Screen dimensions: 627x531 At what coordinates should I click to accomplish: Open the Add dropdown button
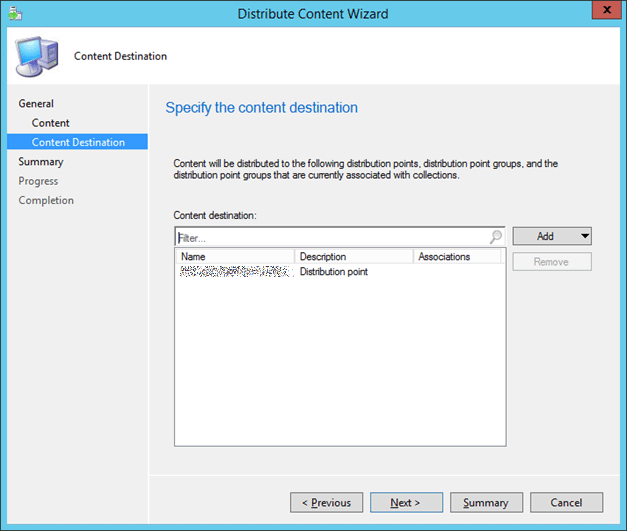point(552,236)
